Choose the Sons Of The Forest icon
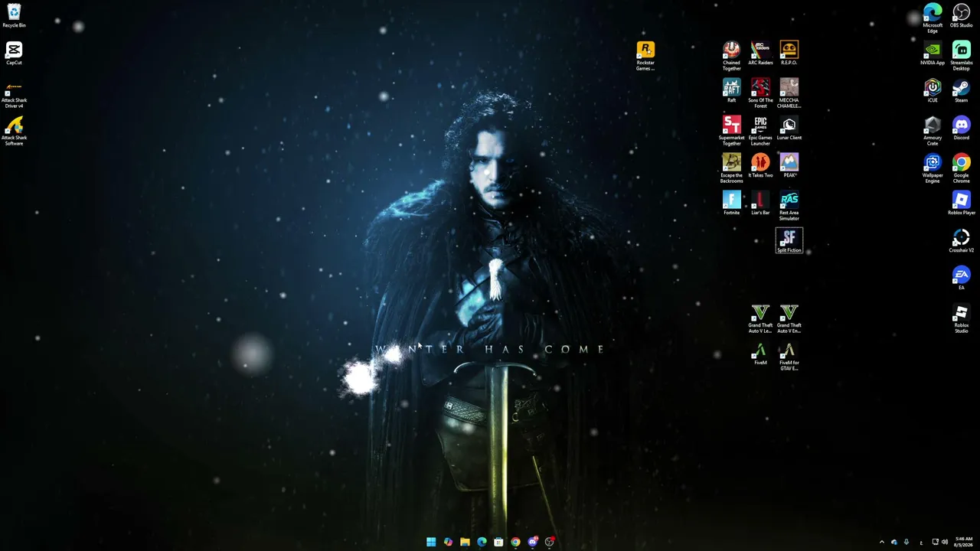The width and height of the screenshot is (980, 551). (760, 93)
